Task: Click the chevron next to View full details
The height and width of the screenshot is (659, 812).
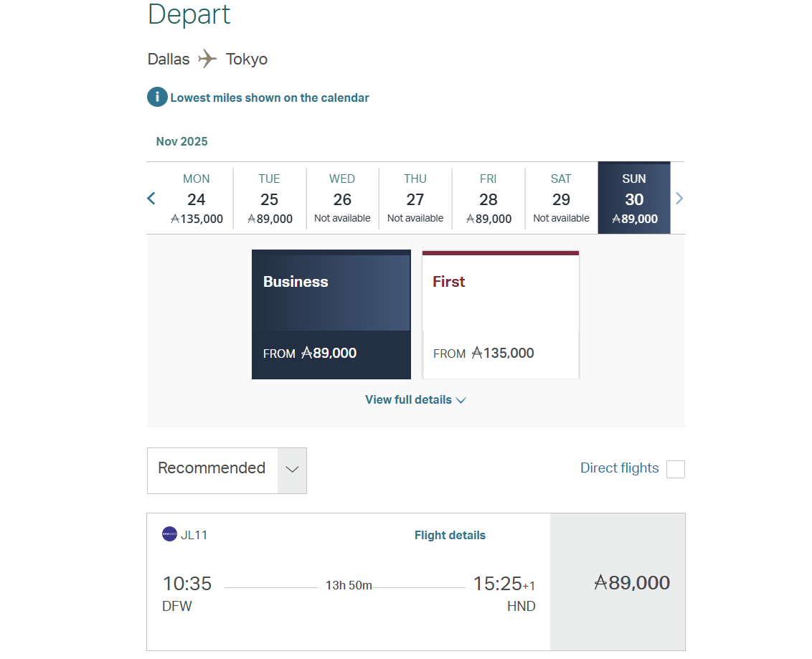Action: (460, 401)
